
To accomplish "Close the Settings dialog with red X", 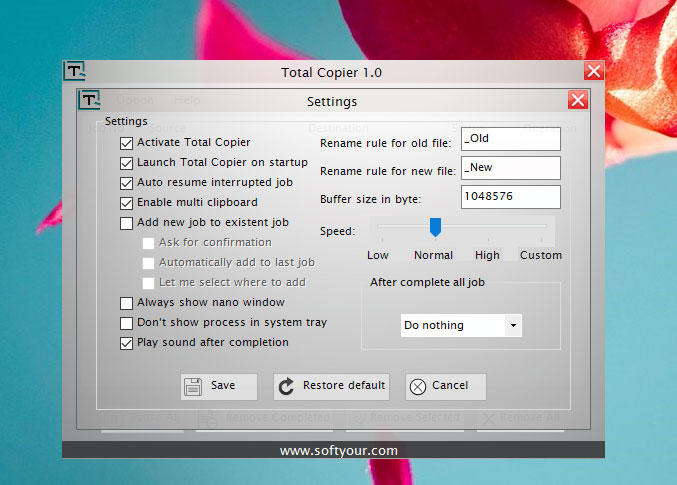I will (x=577, y=100).
